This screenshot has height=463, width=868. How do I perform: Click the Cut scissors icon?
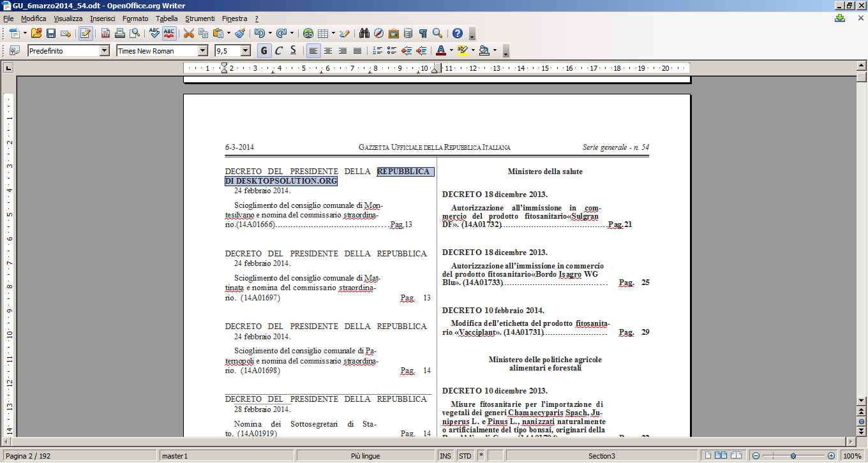coord(189,33)
